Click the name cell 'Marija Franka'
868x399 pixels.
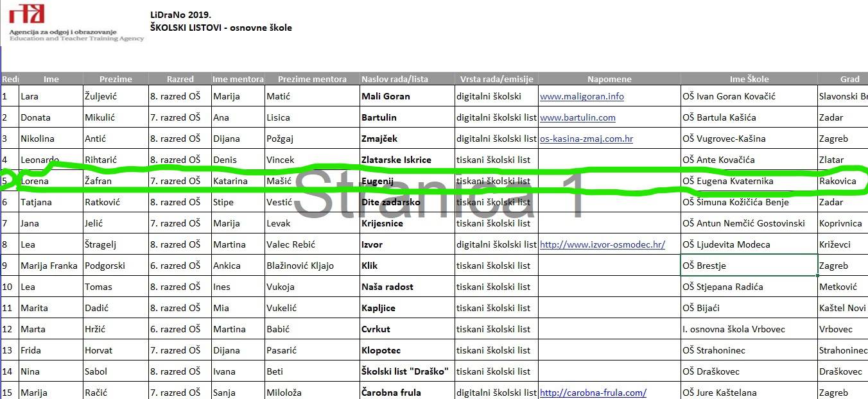pos(51,266)
